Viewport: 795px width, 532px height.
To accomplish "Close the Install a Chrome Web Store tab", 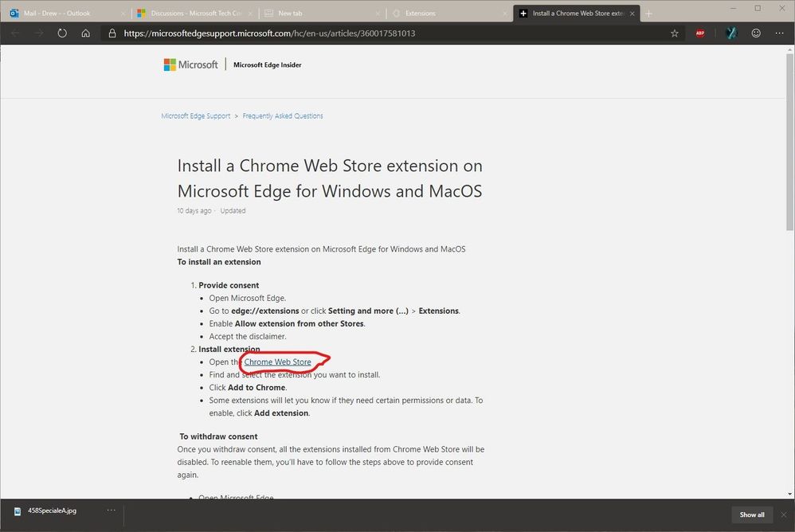I will tap(632, 14).
